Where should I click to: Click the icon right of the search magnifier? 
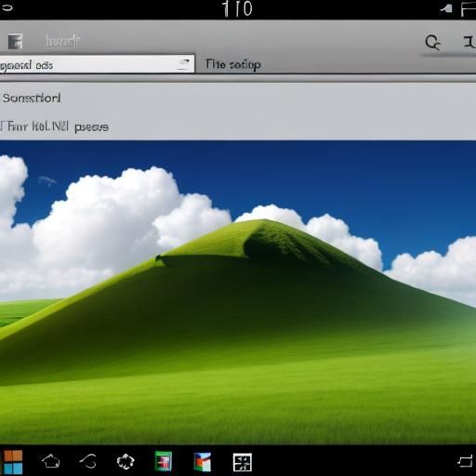(x=469, y=42)
